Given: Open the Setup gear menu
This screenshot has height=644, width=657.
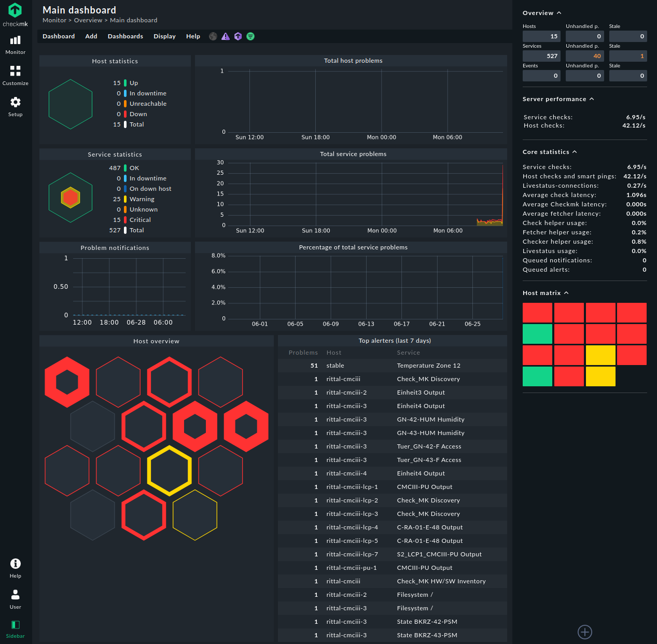Looking at the screenshot, I should (x=16, y=106).
